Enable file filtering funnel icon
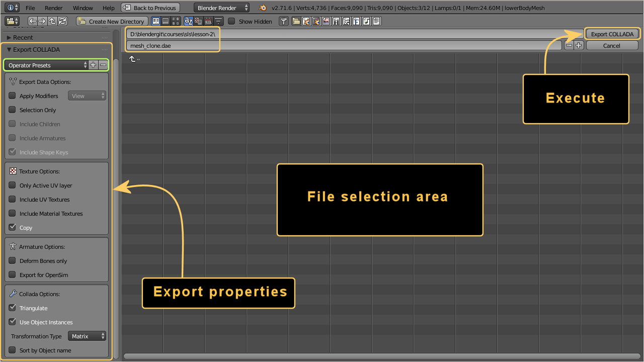The image size is (644, 362). (x=284, y=21)
